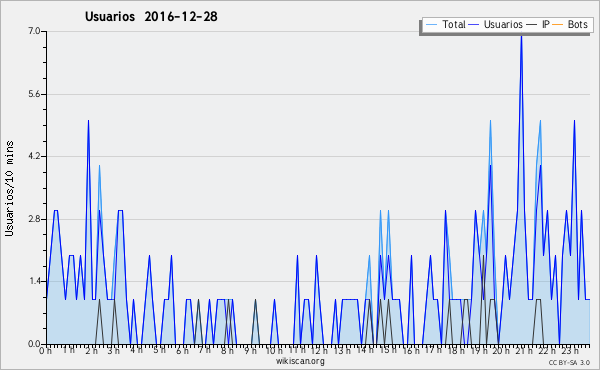Click the 'Usuarios/10 mins' axis label
Screen dimensions: 600x370
(9, 189)
